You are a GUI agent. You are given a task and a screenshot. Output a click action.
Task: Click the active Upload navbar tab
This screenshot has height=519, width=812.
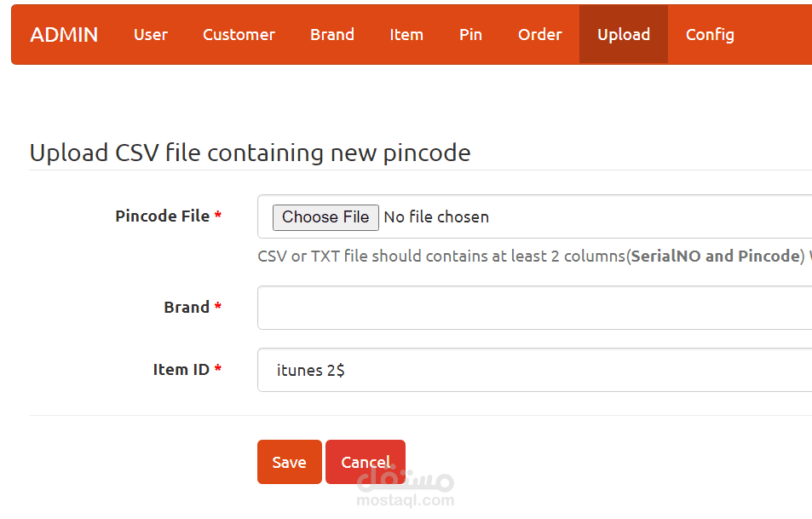click(624, 35)
